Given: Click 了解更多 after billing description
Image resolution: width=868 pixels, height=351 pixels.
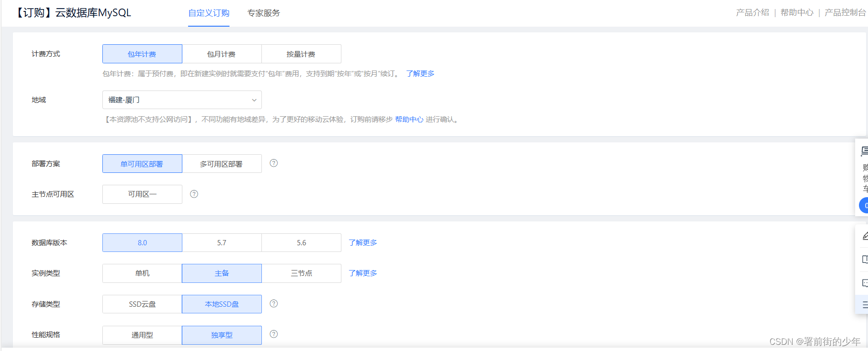Looking at the screenshot, I should tap(420, 73).
